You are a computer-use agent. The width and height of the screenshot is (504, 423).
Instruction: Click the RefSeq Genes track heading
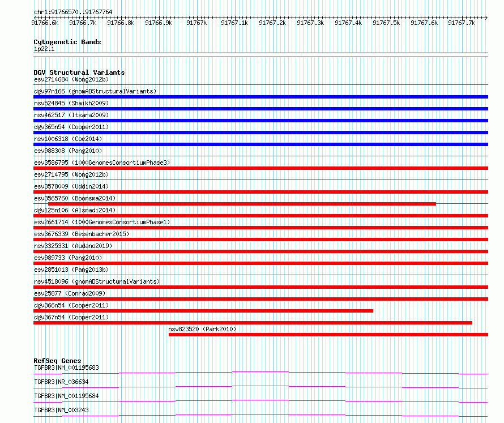pos(57,361)
